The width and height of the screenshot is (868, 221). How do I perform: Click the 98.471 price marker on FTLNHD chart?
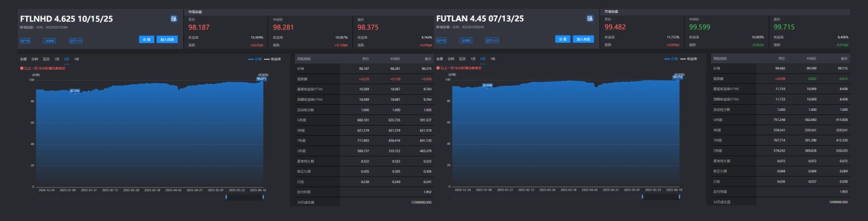(261, 78)
